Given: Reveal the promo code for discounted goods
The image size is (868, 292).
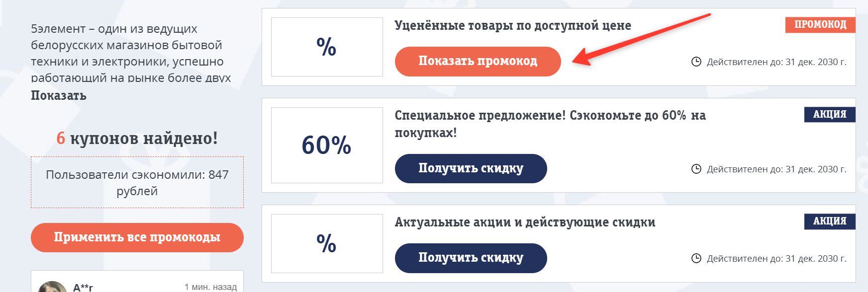Looking at the screenshot, I should coord(477,62).
